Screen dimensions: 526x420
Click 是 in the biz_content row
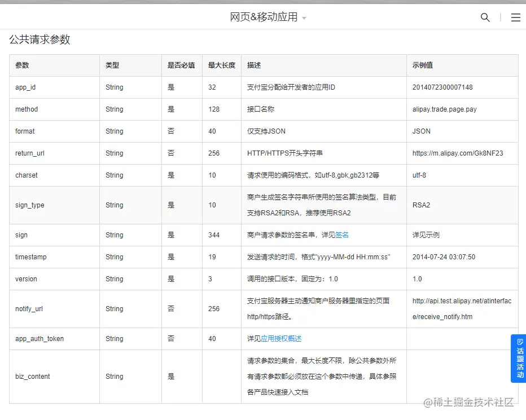pyautogui.click(x=171, y=377)
